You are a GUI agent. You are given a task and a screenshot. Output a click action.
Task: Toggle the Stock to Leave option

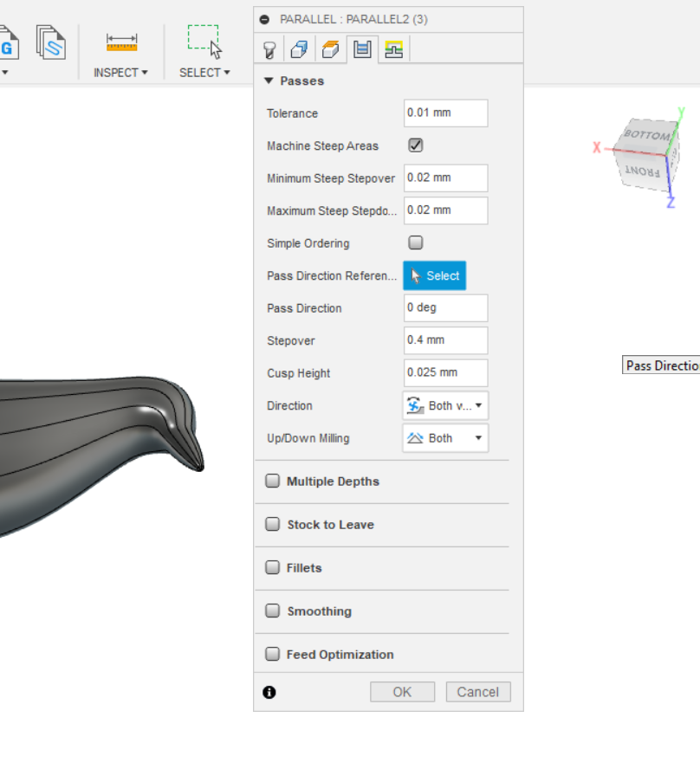point(273,524)
